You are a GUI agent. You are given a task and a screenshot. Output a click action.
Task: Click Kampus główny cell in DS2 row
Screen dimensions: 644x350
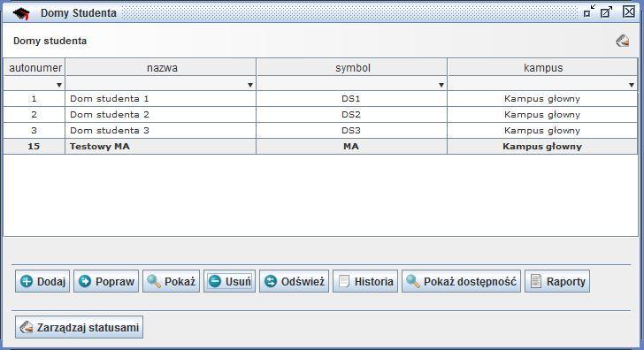pyautogui.click(x=542, y=115)
